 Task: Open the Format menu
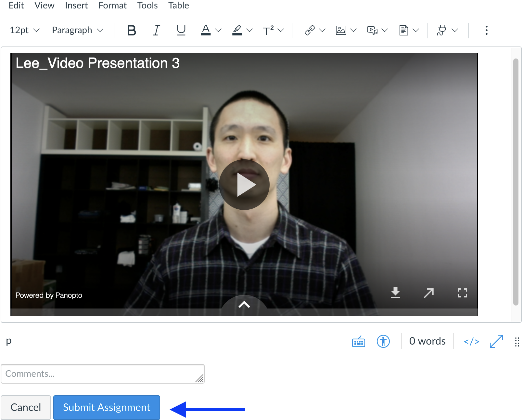(112, 5)
